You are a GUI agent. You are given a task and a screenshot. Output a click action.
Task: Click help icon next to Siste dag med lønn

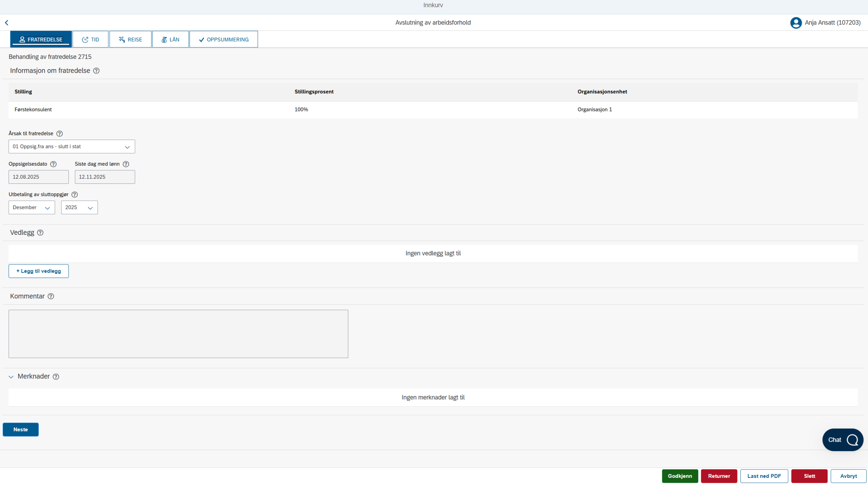(126, 164)
